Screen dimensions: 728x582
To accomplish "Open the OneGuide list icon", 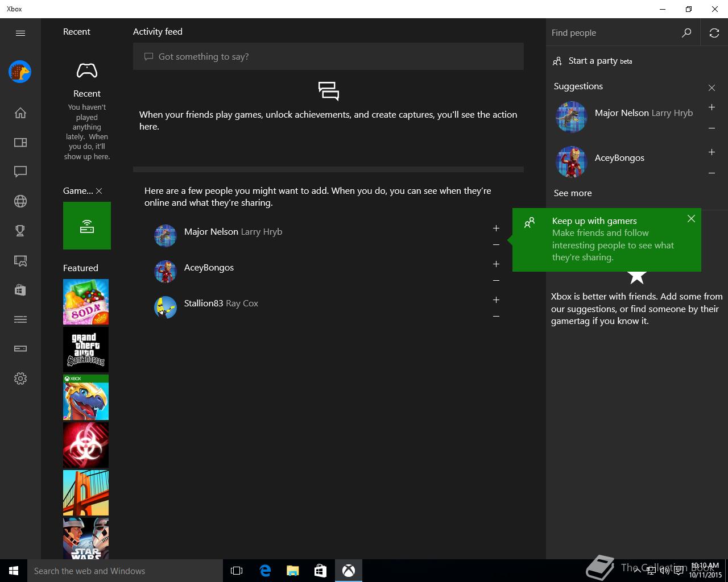I will point(20,319).
